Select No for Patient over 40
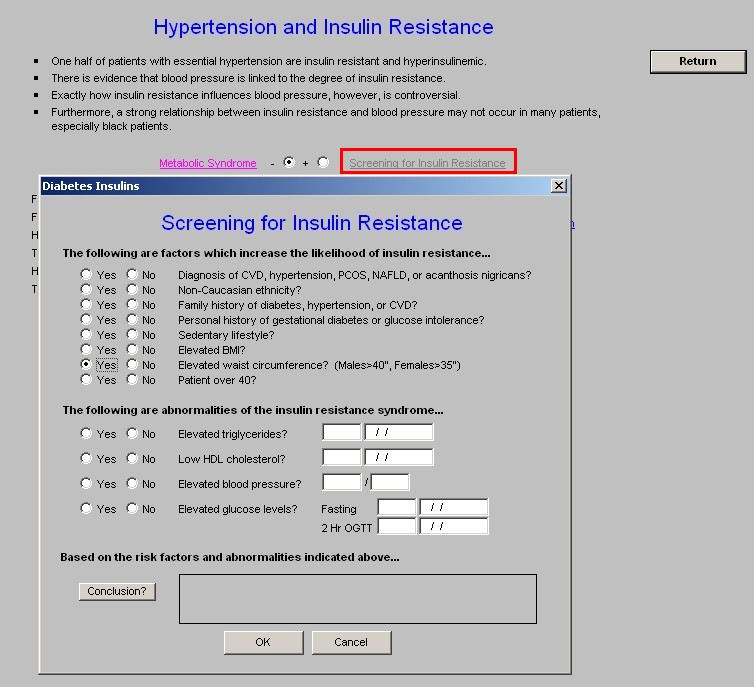754x687 pixels. pos(132,379)
